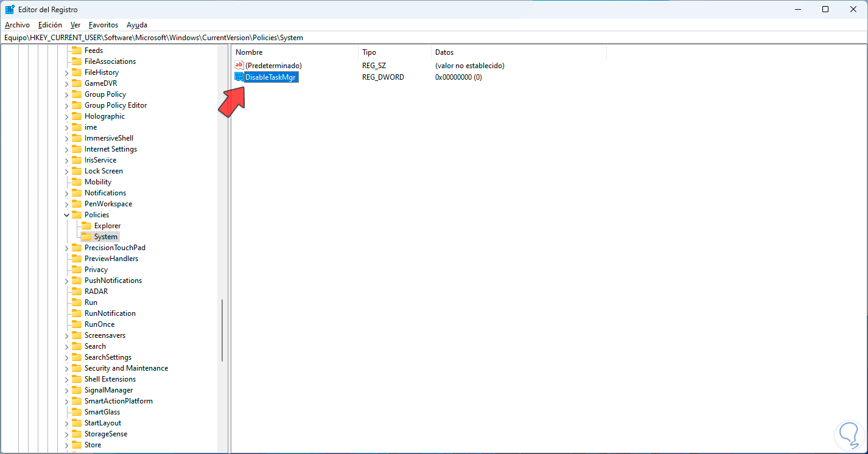
Task: Maximize the Editor del Registro window
Action: (825, 9)
